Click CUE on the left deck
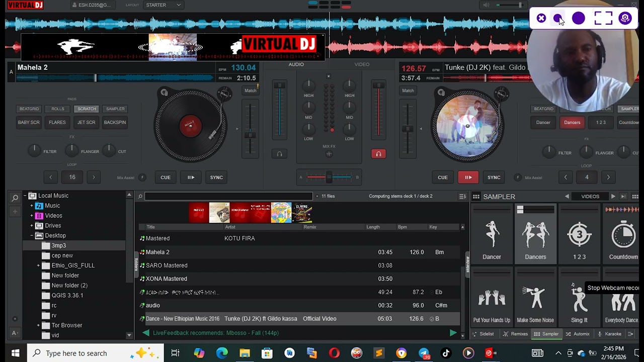Viewport: 644px width, 362px height. click(x=166, y=177)
